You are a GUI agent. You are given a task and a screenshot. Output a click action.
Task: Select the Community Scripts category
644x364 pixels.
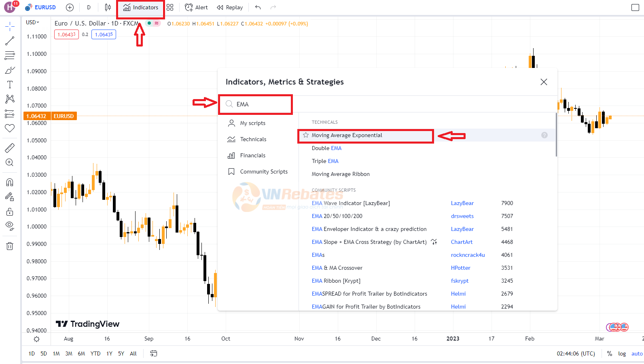259,171
